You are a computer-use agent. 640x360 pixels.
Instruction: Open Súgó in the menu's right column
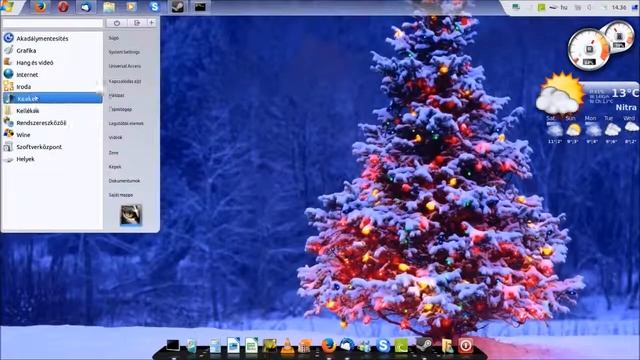[114, 38]
